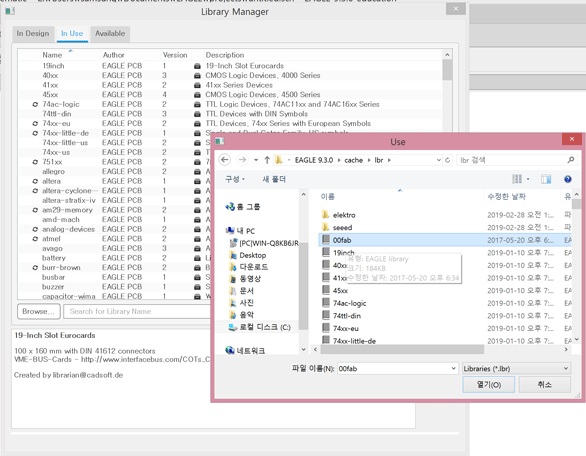Click the Browse... button
Viewport: 586px width, 456px height.
38,311
